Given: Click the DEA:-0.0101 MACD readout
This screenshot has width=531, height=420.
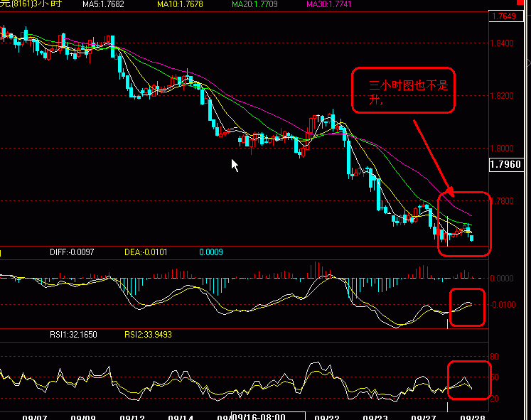Looking at the screenshot, I should (x=146, y=252).
